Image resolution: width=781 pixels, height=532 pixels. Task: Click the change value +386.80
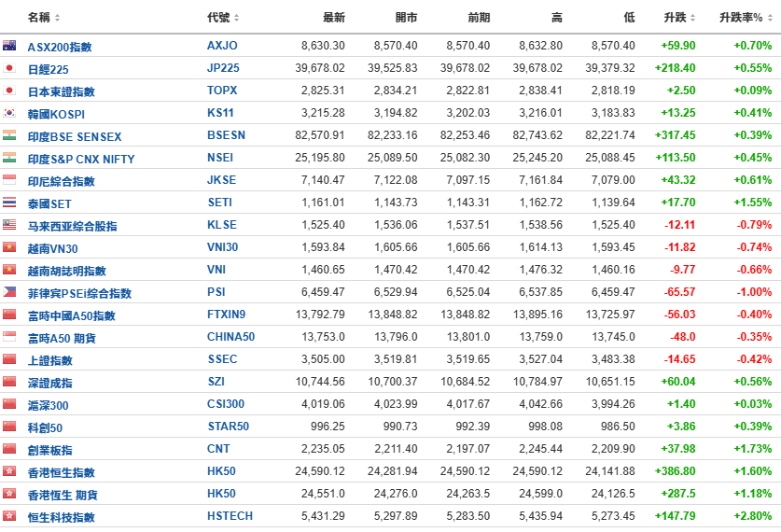pyautogui.click(x=675, y=471)
